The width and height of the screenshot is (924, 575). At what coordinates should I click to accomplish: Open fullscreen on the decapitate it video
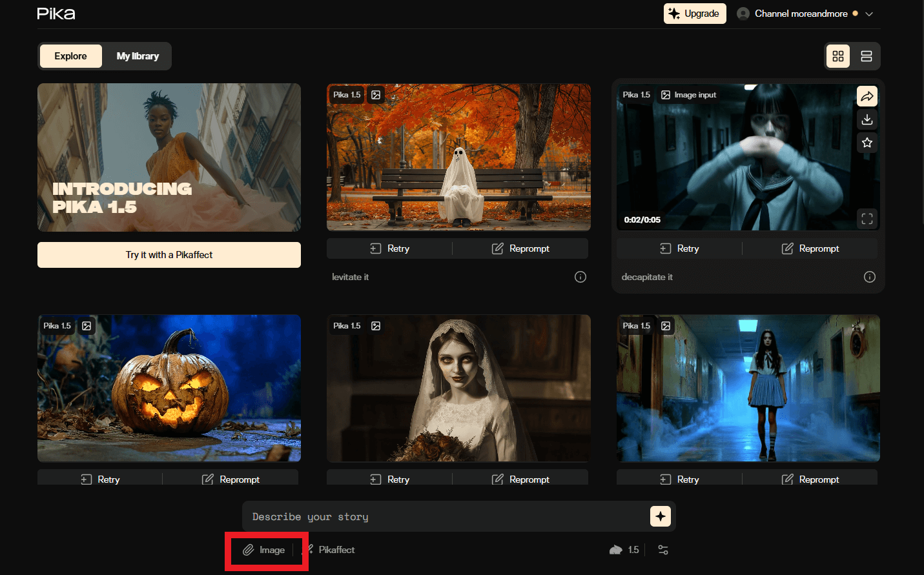coord(867,219)
